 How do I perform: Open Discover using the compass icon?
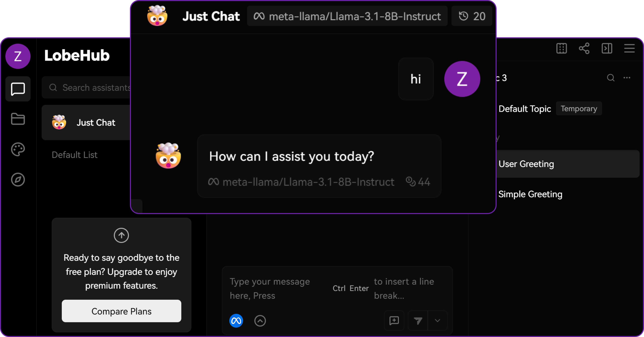[18, 180]
